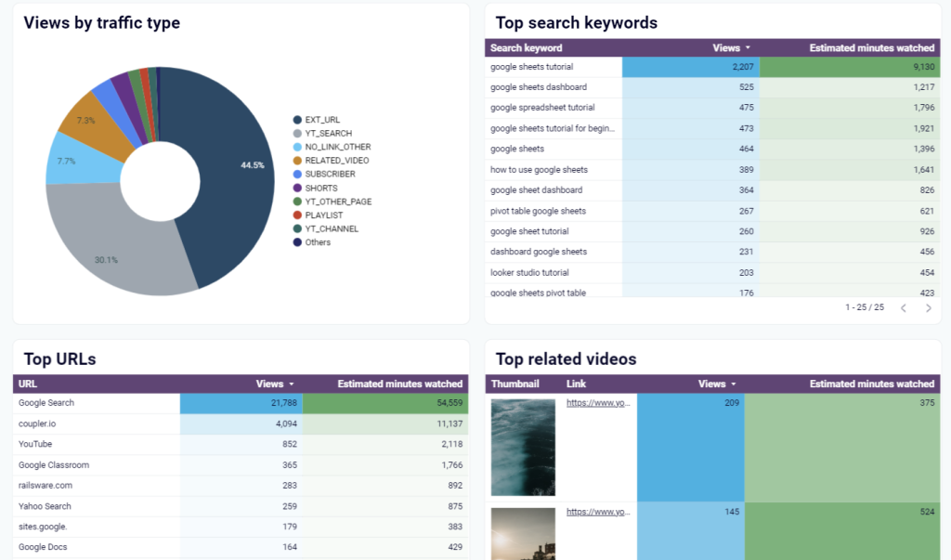
Task: Toggle Views sort in Top related videos
Action: click(734, 384)
